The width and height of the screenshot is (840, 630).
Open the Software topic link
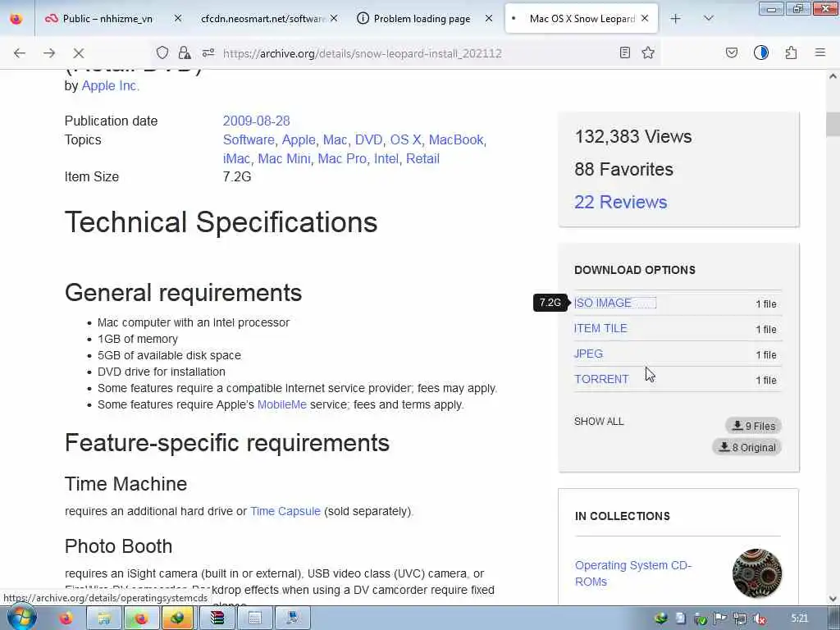coord(249,139)
